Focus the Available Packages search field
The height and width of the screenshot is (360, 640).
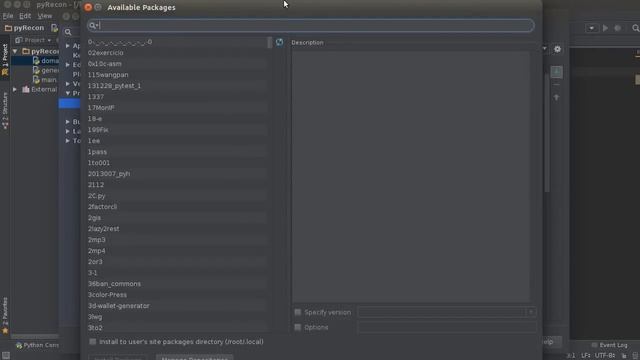point(311,26)
